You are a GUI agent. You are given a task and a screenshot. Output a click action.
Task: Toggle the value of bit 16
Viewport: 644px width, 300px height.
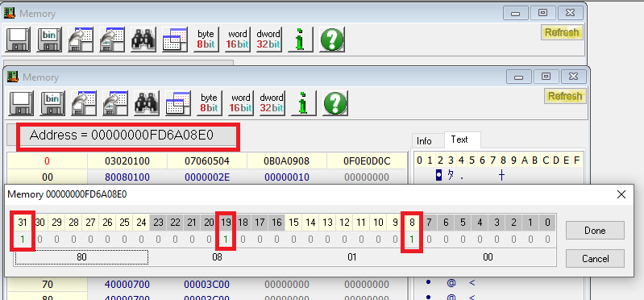[x=276, y=240]
